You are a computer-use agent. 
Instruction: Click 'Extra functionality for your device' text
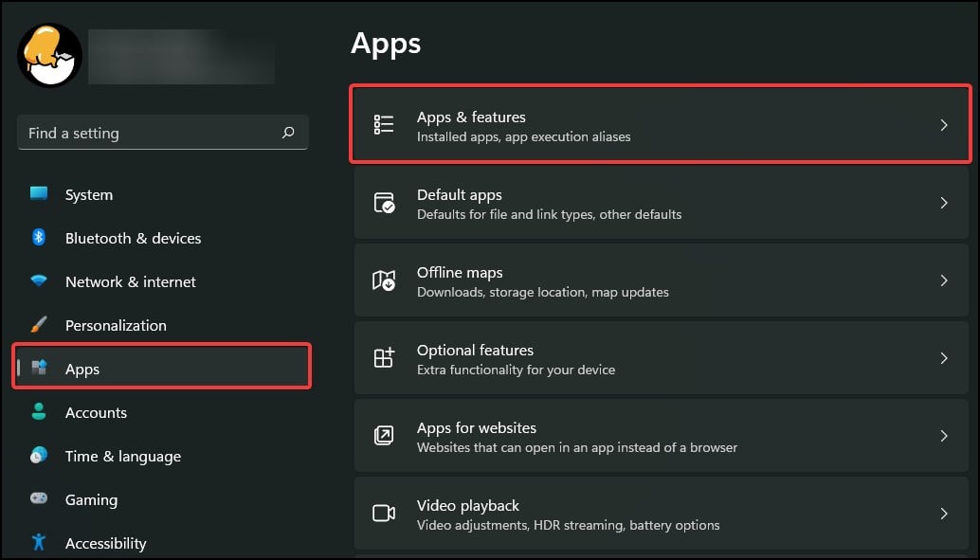coord(516,370)
